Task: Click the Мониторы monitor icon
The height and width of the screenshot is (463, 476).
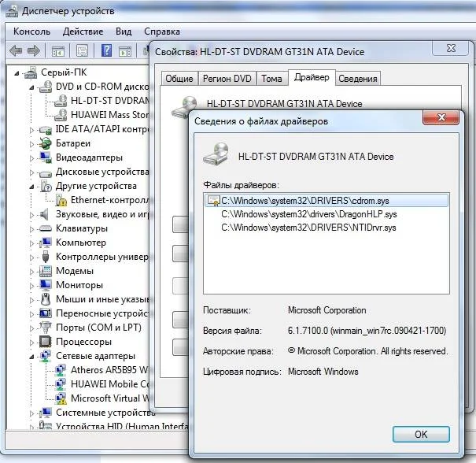Action: click(x=46, y=285)
